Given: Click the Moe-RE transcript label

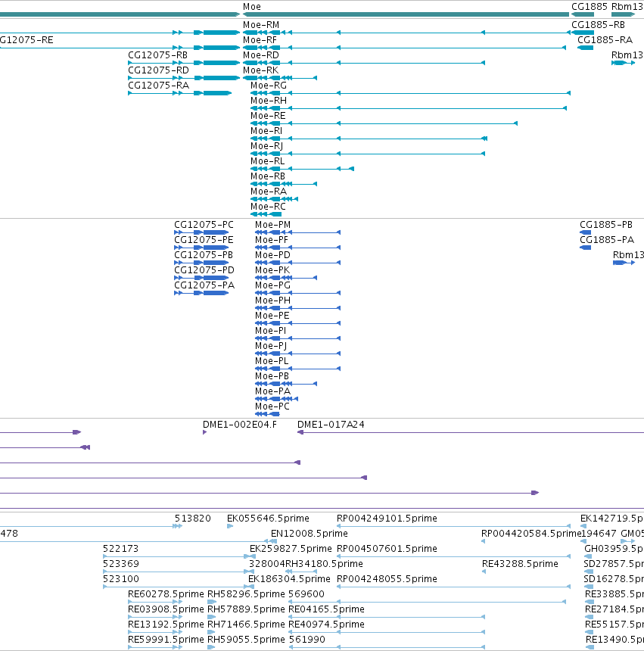Looking at the screenshot, I should pos(268,116).
